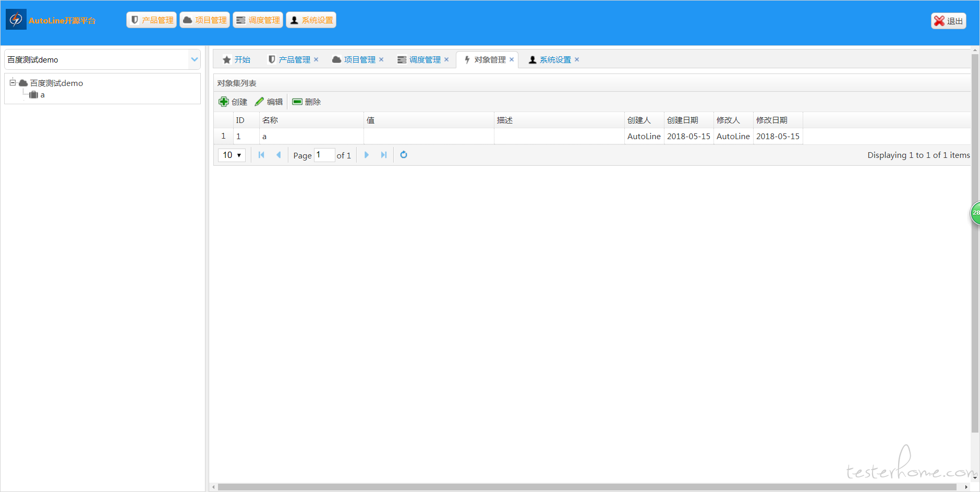Click the AutoLine开源平台 title text
Screen dimensions: 980x492
tap(63, 20)
